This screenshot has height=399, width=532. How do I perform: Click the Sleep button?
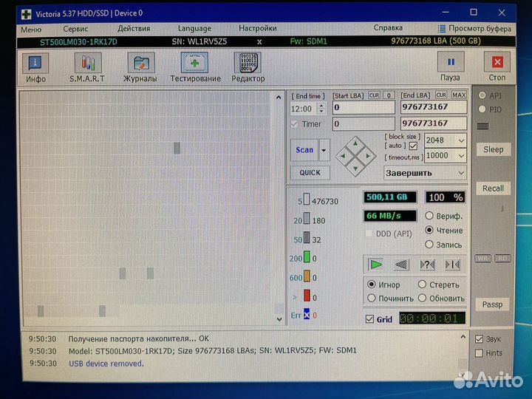tap(493, 149)
